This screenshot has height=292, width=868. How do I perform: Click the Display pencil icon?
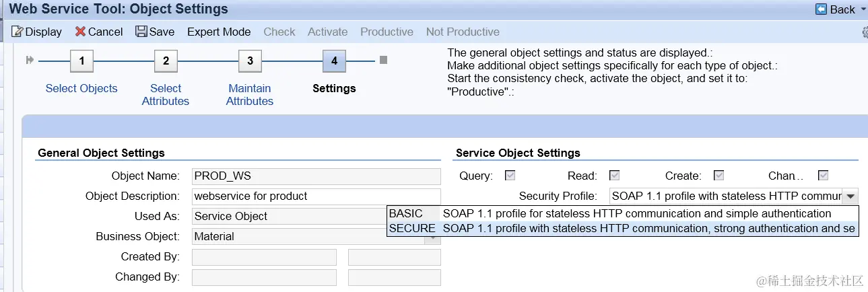point(18,32)
